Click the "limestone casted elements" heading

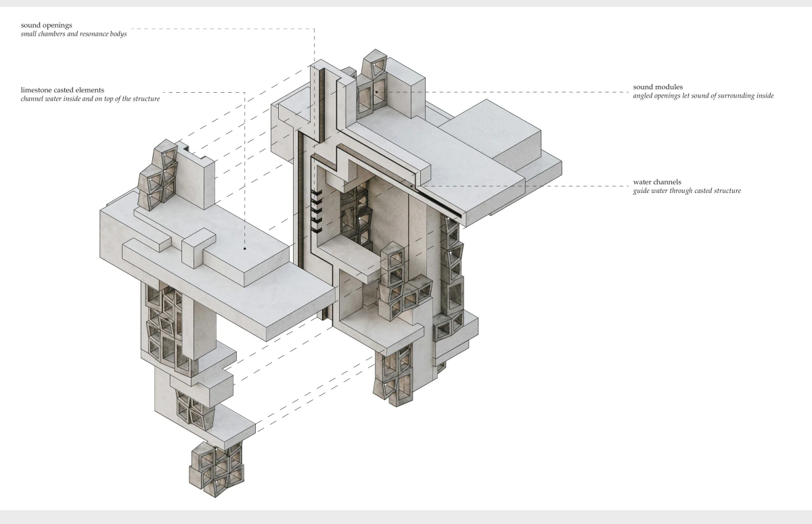tap(64, 91)
